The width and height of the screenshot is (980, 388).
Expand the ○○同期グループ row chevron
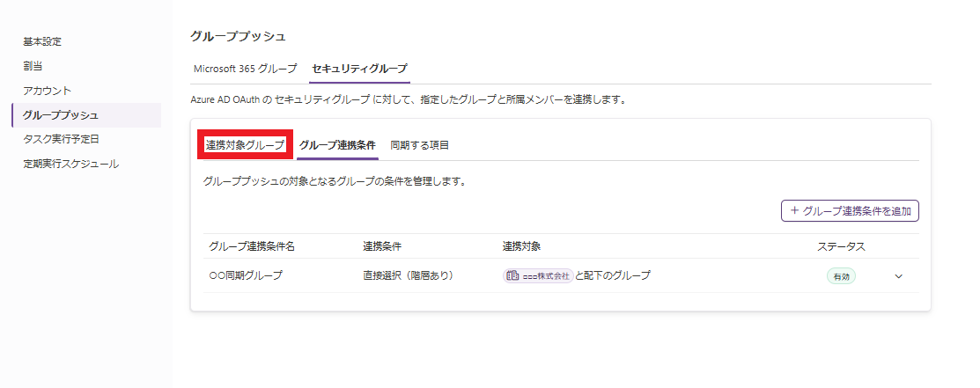pos(898,276)
